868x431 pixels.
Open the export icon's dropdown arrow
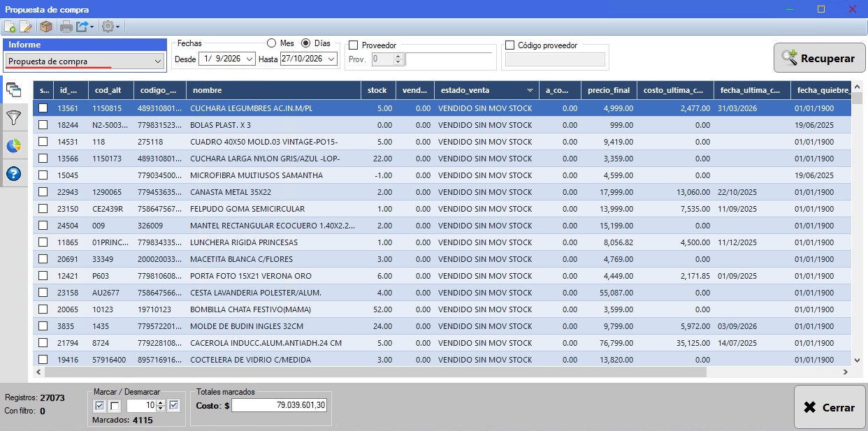click(x=92, y=27)
